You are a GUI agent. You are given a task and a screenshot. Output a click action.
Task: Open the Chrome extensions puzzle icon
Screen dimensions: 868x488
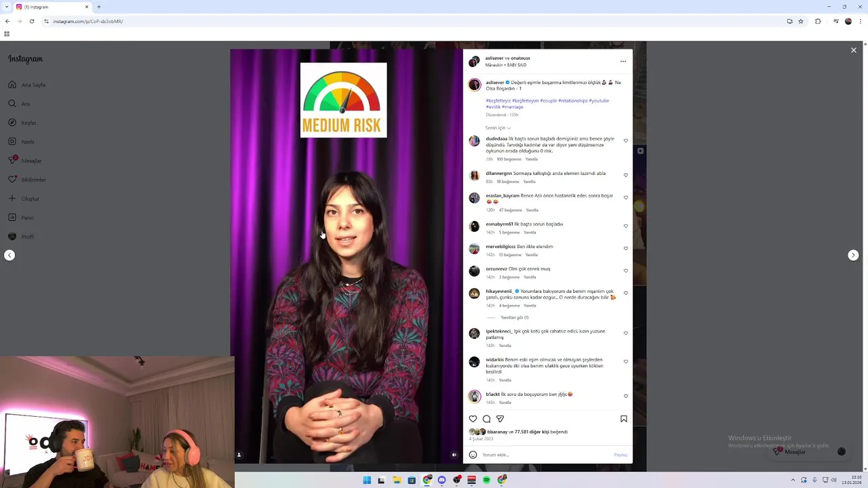(818, 21)
